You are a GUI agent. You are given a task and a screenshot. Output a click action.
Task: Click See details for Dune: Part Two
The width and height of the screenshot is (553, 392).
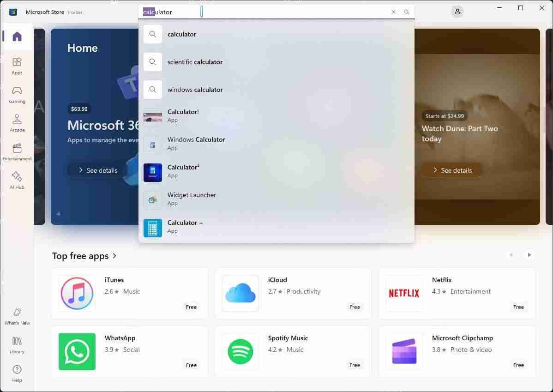coord(451,170)
